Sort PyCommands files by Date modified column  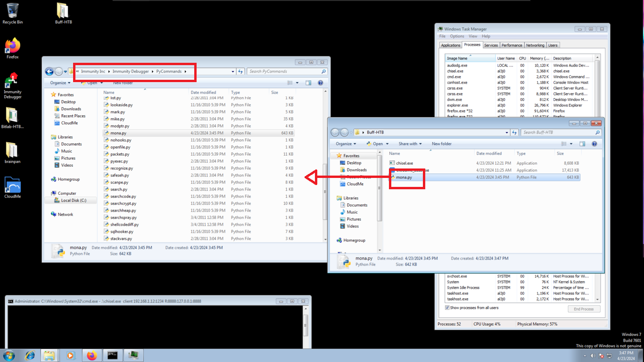pos(209,93)
